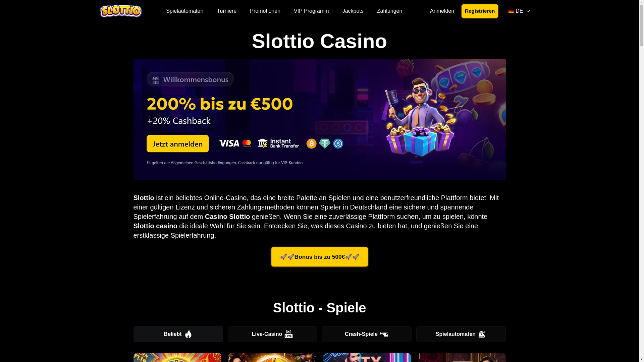
Task: Click the slot machine icon on Spielautomaten tab
Action: (482, 334)
